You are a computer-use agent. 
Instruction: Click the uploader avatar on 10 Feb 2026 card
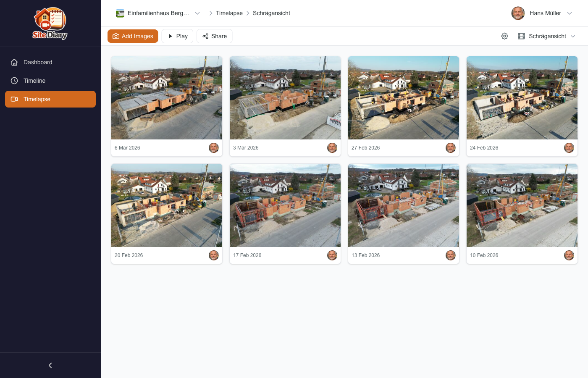(569, 255)
